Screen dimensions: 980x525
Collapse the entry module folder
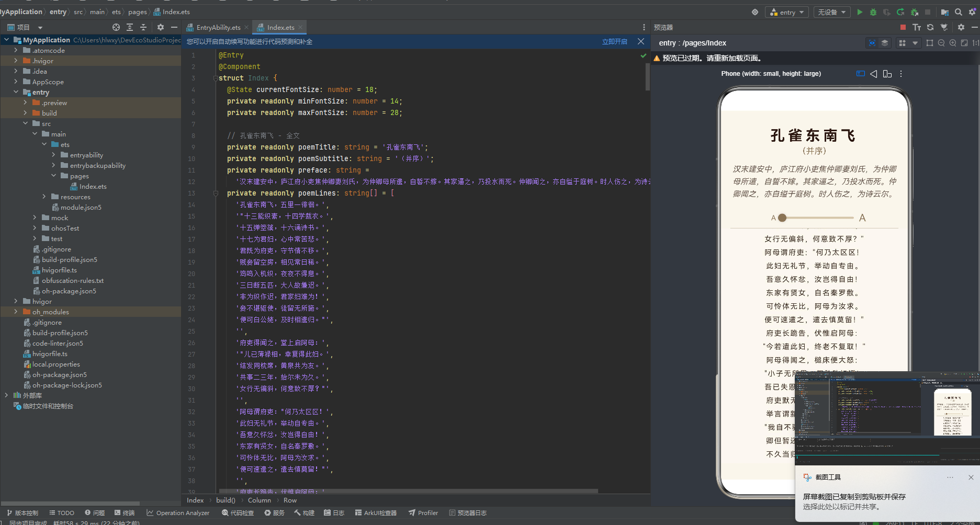click(16, 92)
